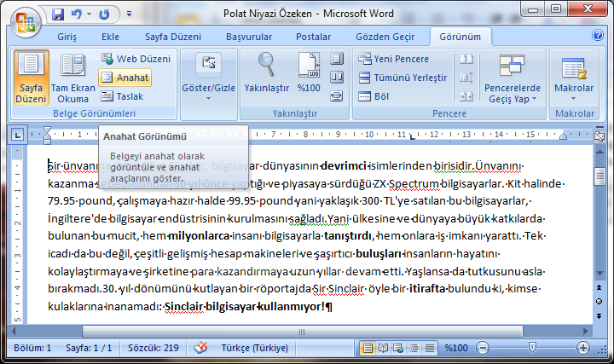The width and height of the screenshot is (614, 364).
Task: Open the Office button menu
Action: pyautogui.click(x=26, y=22)
